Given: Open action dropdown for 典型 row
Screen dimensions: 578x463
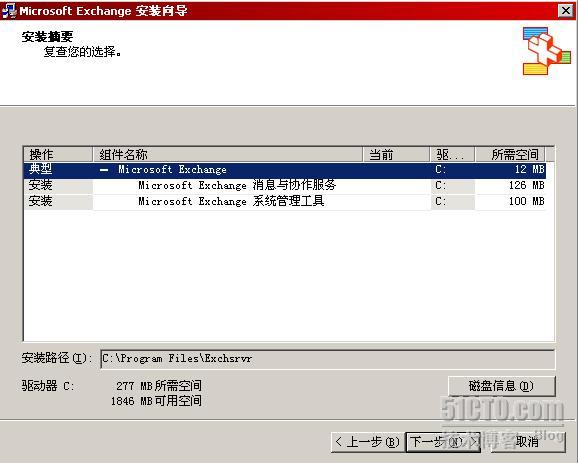Looking at the screenshot, I should pos(58,170).
